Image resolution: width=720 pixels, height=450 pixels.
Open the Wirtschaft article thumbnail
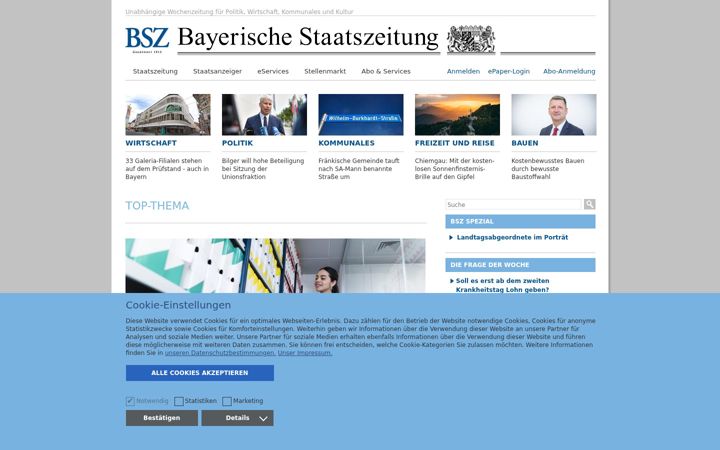(x=168, y=115)
